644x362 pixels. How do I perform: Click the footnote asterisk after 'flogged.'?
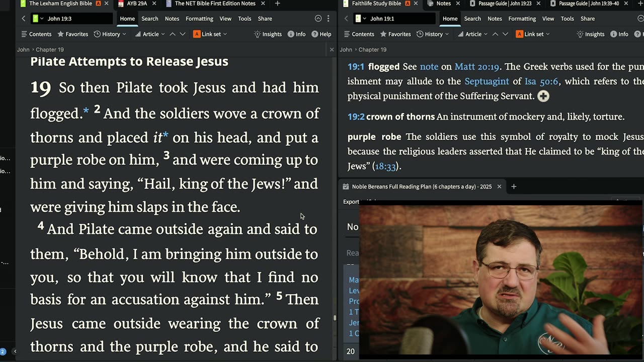tap(86, 112)
